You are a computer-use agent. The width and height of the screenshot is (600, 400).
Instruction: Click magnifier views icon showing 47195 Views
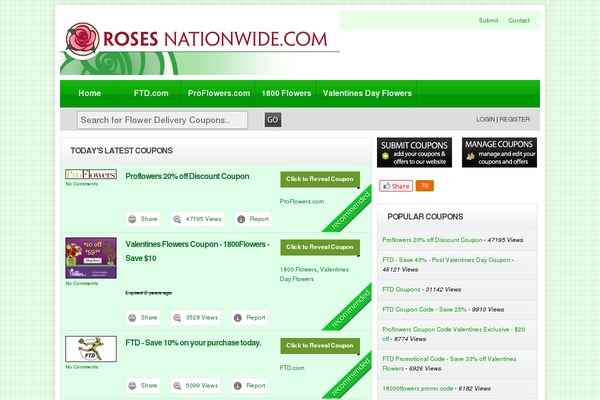(x=177, y=219)
